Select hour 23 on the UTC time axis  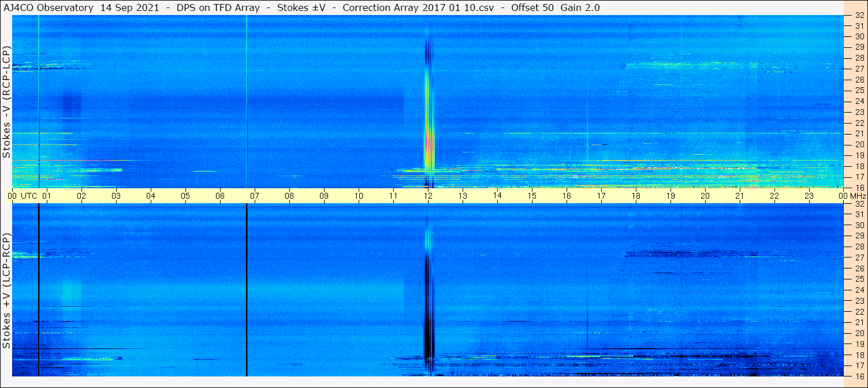click(x=809, y=196)
